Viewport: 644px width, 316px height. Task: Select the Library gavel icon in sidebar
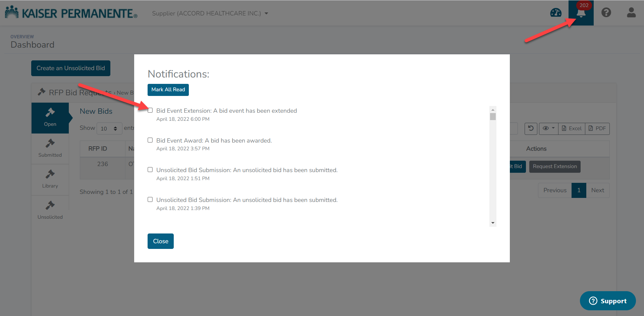(50, 179)
